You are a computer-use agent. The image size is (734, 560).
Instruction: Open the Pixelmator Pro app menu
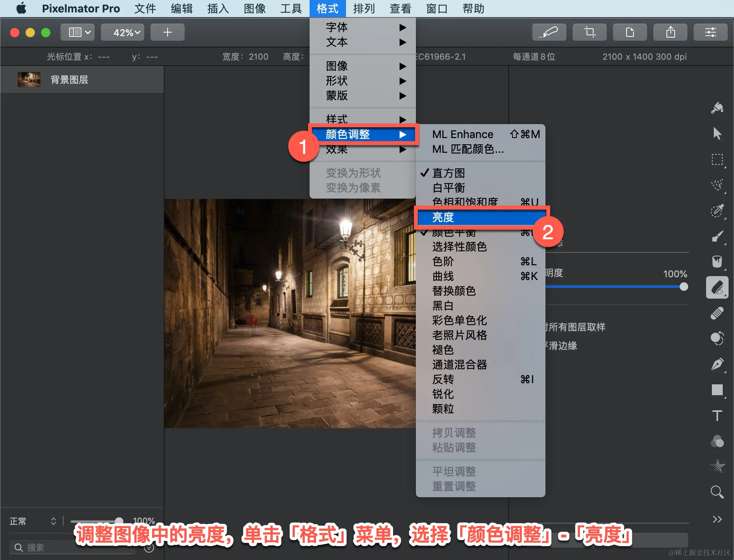pos(81,9)
